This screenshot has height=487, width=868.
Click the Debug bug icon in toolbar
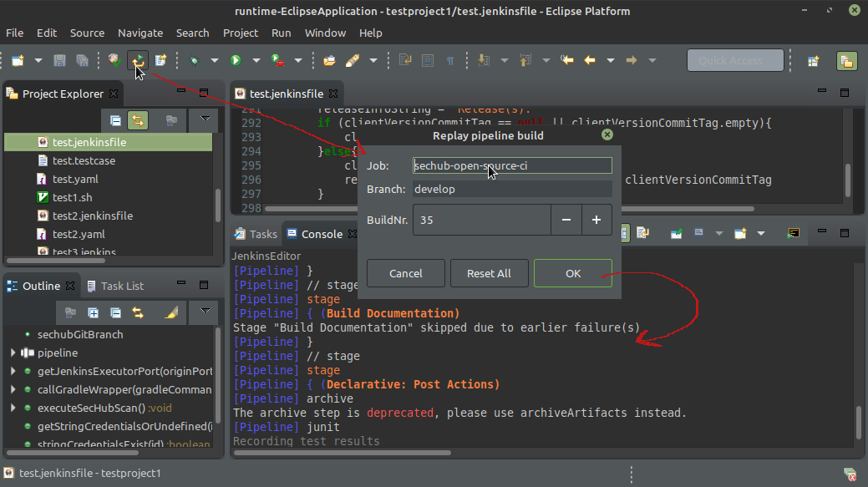click(x=195, y=60)
